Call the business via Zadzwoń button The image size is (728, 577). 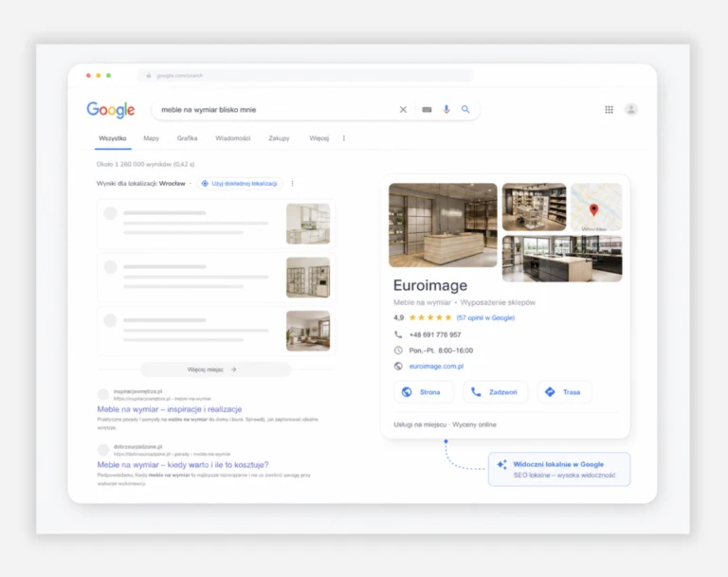click(x=495, y=392)
